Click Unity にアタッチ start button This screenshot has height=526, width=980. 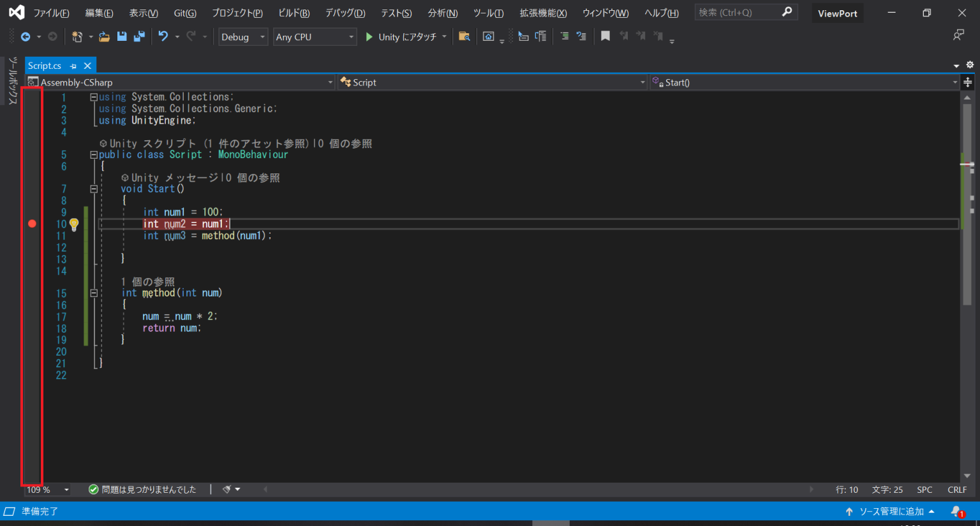coord(401,37)
